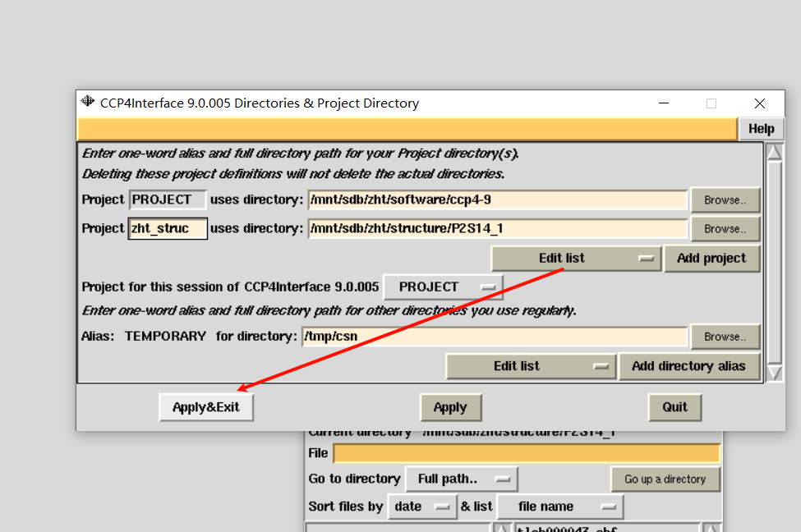This screenshot has height=532, width=801.
Task: Click Add project button
Action: click(x=711, y=259)
